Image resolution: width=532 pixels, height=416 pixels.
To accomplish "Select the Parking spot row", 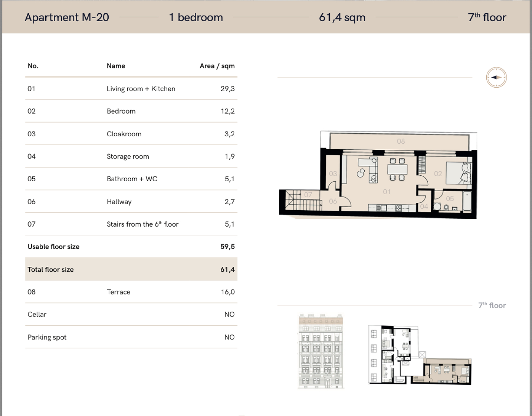I will tap(131, 337).
